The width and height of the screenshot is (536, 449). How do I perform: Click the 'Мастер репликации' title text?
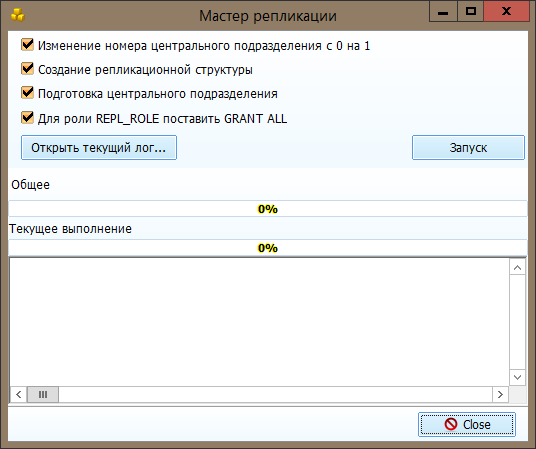[x=268, y=16]
